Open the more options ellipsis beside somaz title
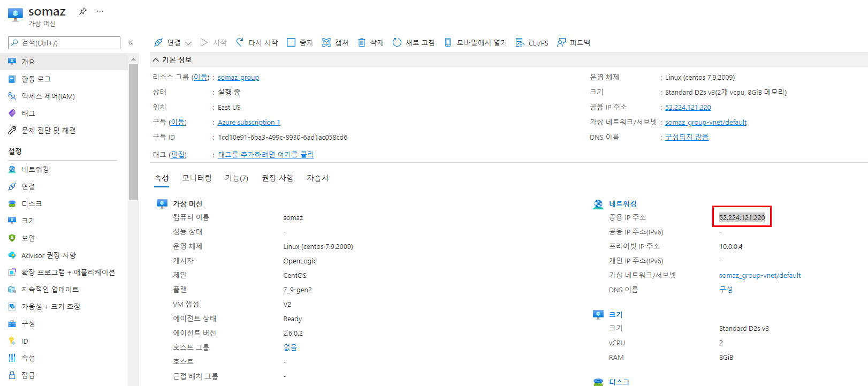868x386 pixels. pyautogui.click(x=100, y=11)
